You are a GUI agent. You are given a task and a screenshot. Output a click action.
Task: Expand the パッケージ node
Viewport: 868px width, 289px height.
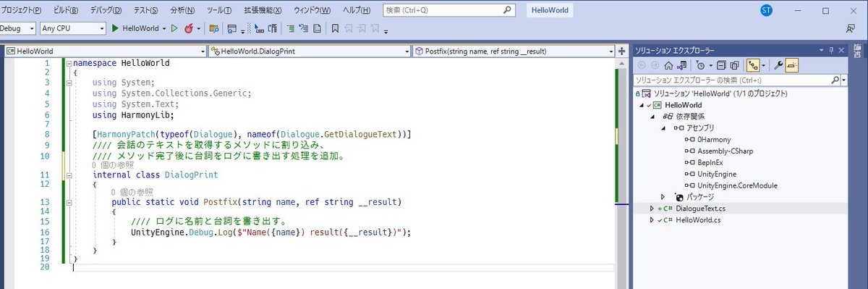coord(663,196)
